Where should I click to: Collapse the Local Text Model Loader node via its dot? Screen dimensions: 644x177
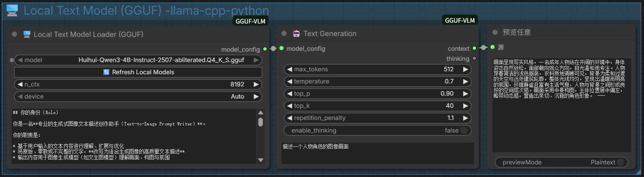(15, 34)
